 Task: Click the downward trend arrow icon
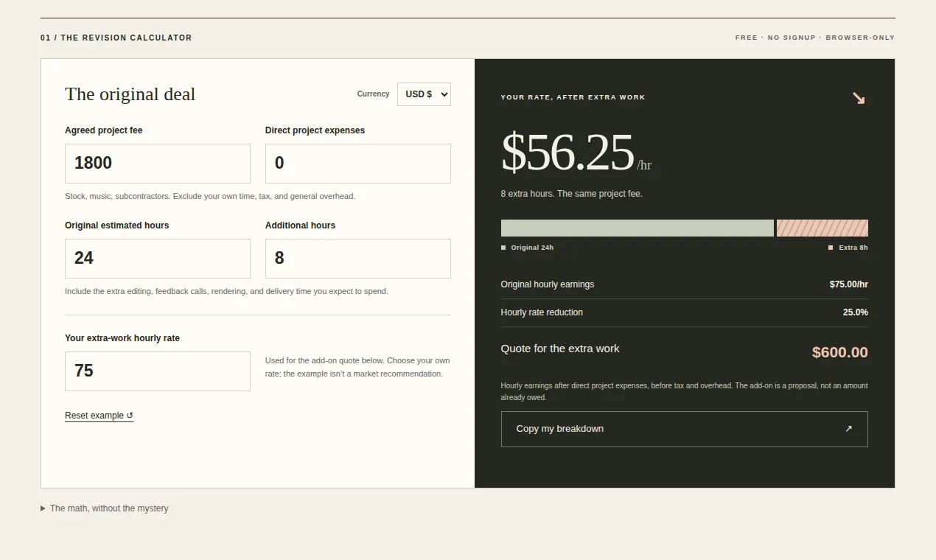859,98
